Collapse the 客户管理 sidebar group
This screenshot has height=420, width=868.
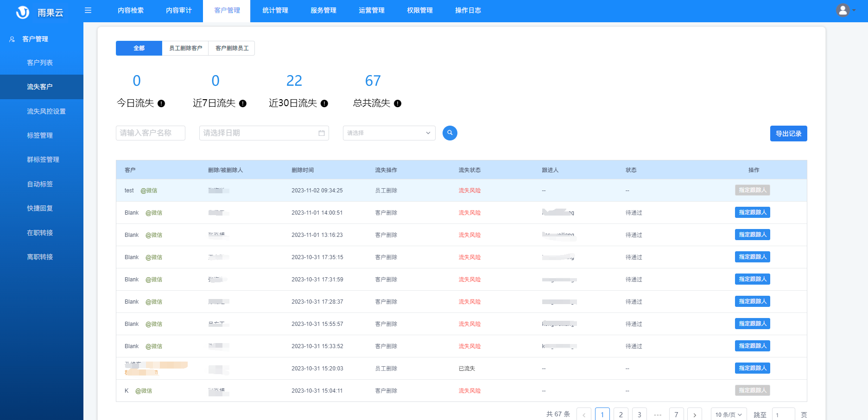42,39
